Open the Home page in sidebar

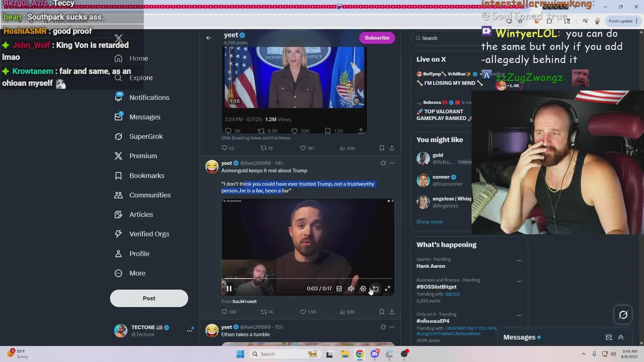[131, 58]
